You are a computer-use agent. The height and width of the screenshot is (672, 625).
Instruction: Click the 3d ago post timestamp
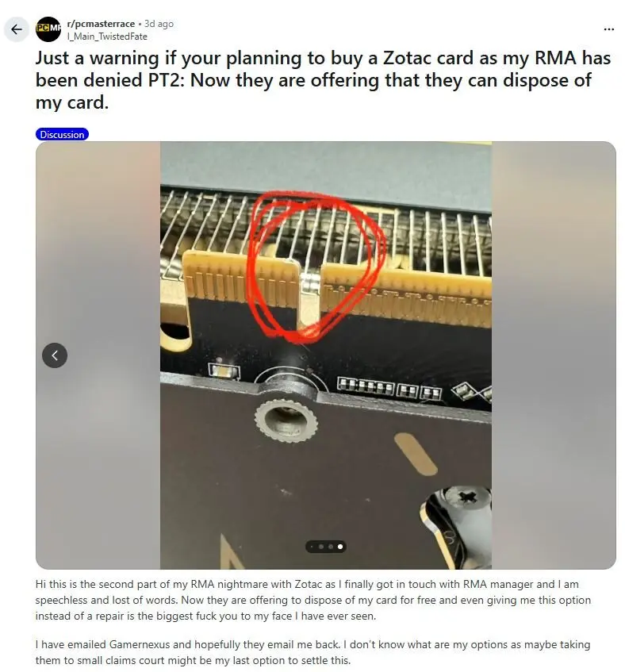159,24
